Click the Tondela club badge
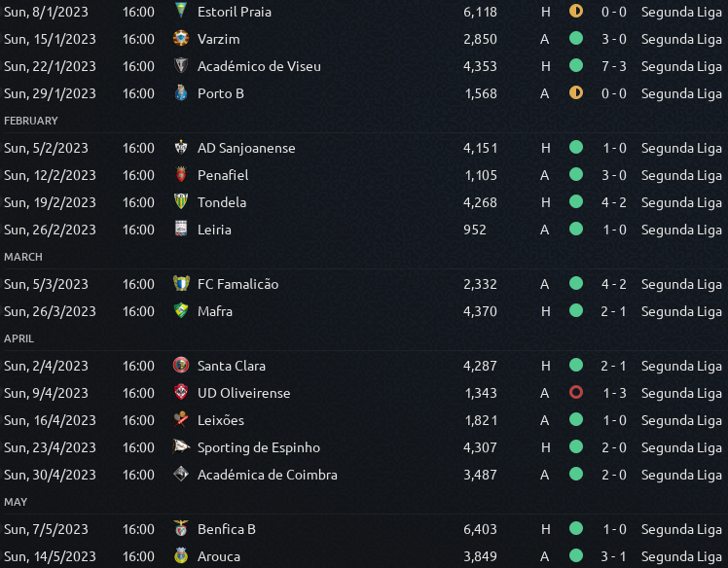The image size is (728, 568). click(x=181, y=202)
